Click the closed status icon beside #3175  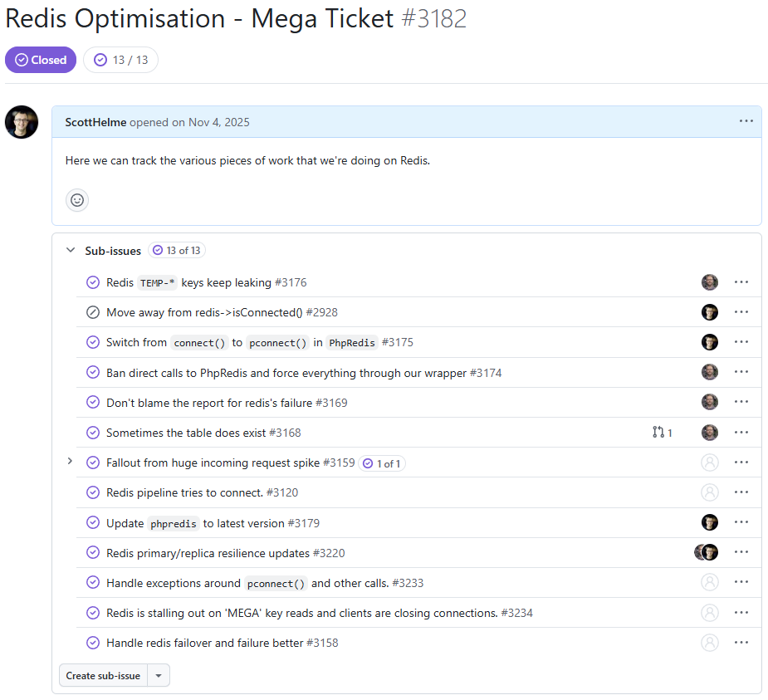(x=93, y=342)
